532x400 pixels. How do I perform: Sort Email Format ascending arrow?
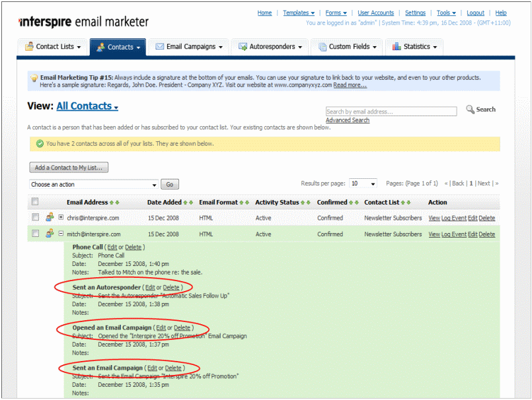coord(241,203)
